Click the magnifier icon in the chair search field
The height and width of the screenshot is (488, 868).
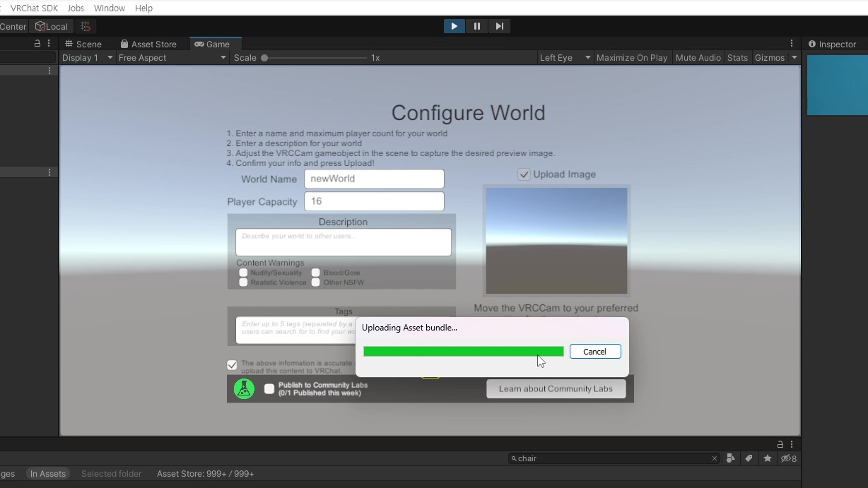point(514,458)
